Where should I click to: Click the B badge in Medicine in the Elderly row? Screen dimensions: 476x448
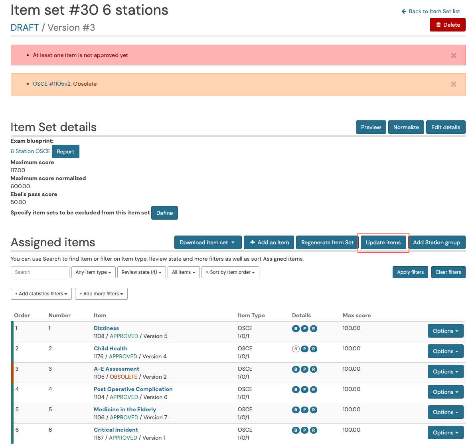(x=296, y=410)
